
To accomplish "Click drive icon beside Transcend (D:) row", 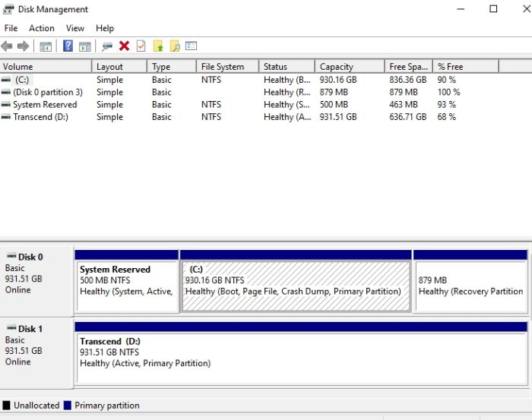I will pos(6,117).
